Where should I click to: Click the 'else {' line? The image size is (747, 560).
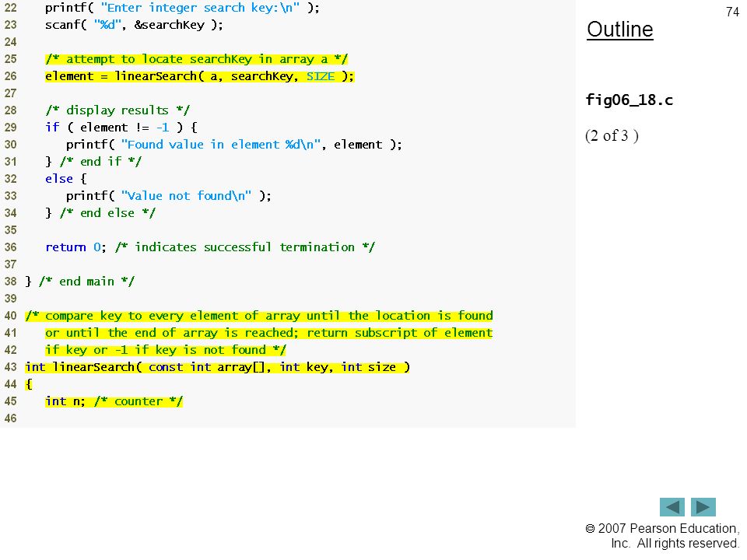tap(66, 179)
